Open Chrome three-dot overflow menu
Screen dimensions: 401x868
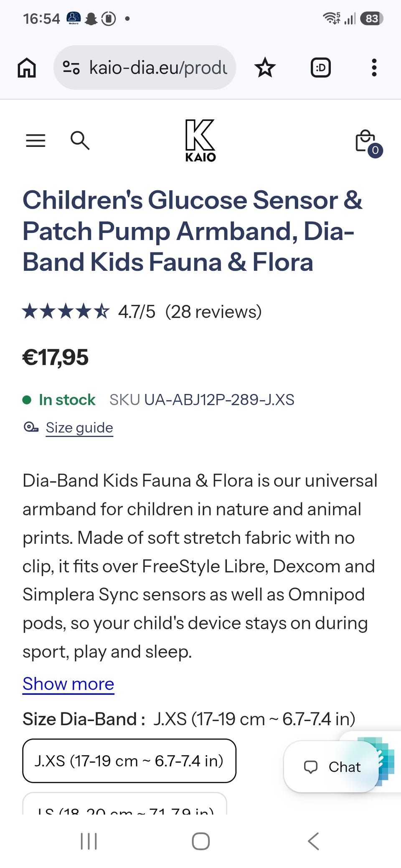[x=374, y=68]
